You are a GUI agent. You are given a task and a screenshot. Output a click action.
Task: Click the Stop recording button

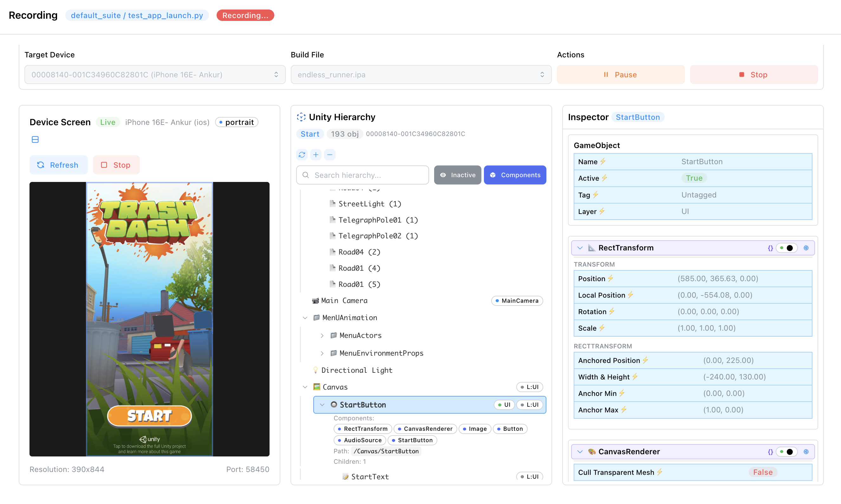(754, 74)
